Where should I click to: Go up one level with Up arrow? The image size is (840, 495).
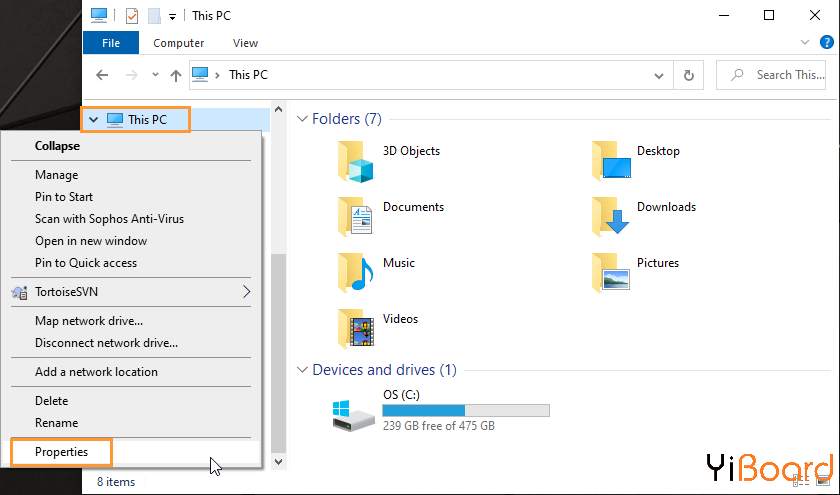(176, 76)
